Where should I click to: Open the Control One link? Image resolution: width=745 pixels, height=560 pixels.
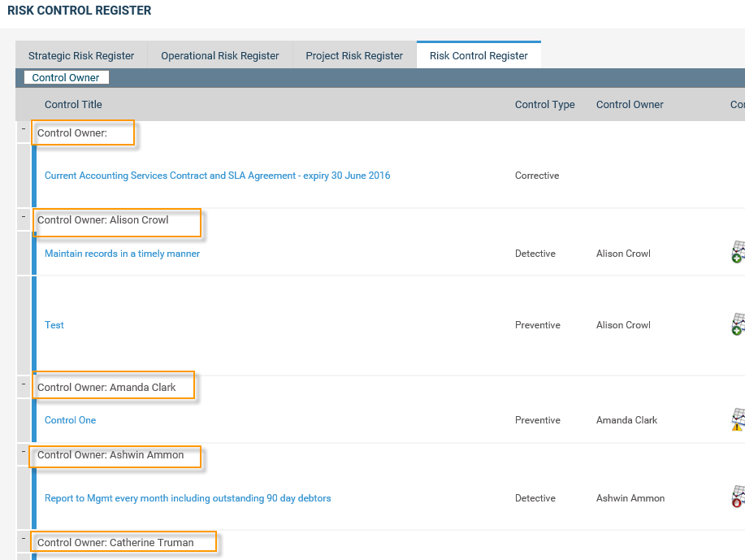pos(70,420)
